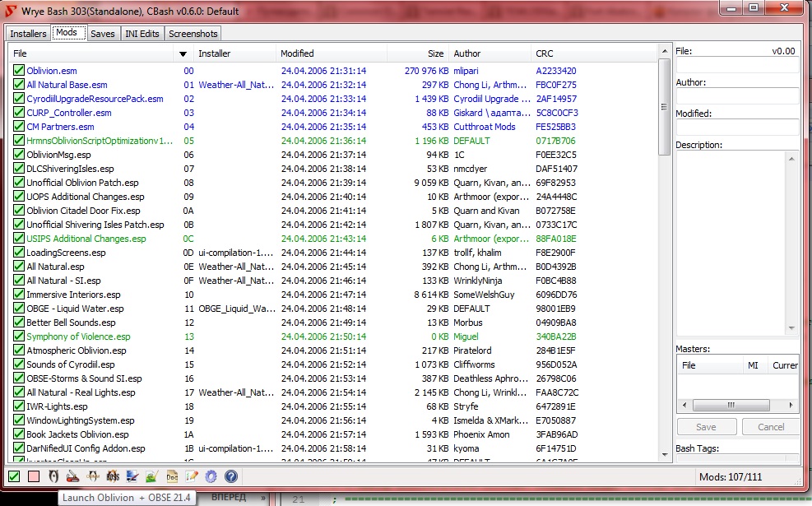This screenshot has height=506, width=812.
Task: Select Atmospheric Oblivion.esp row
Action: point(332,350)
